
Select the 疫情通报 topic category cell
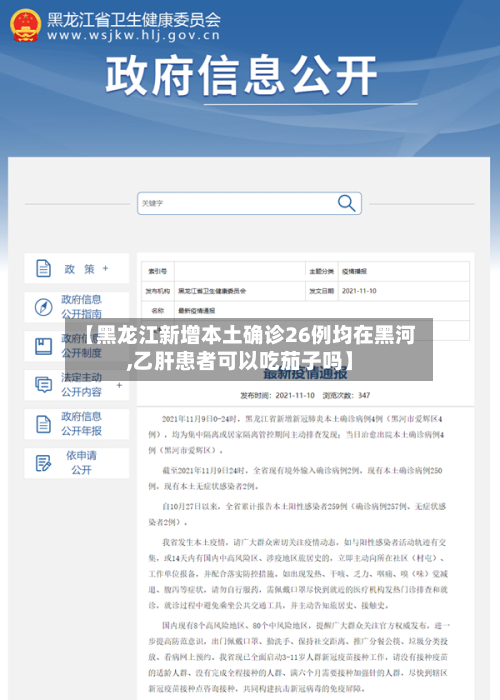pyautogui.click(x=404, y=271)
